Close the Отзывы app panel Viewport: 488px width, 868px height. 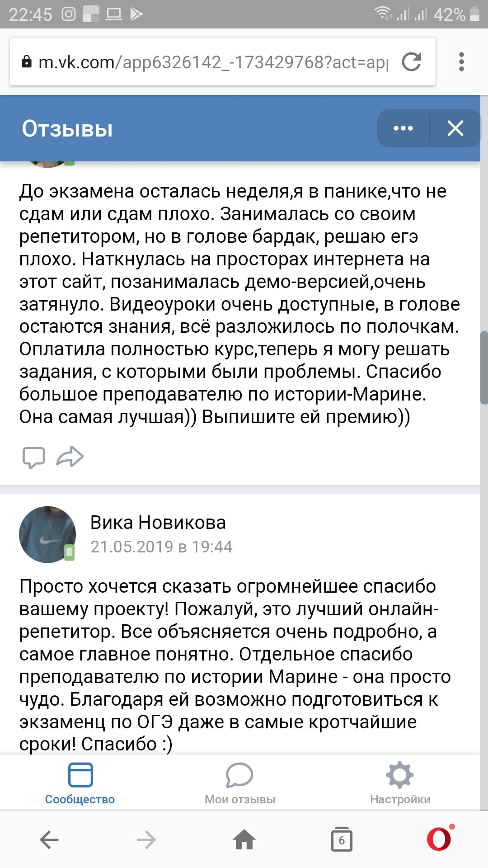pos(455,128)
